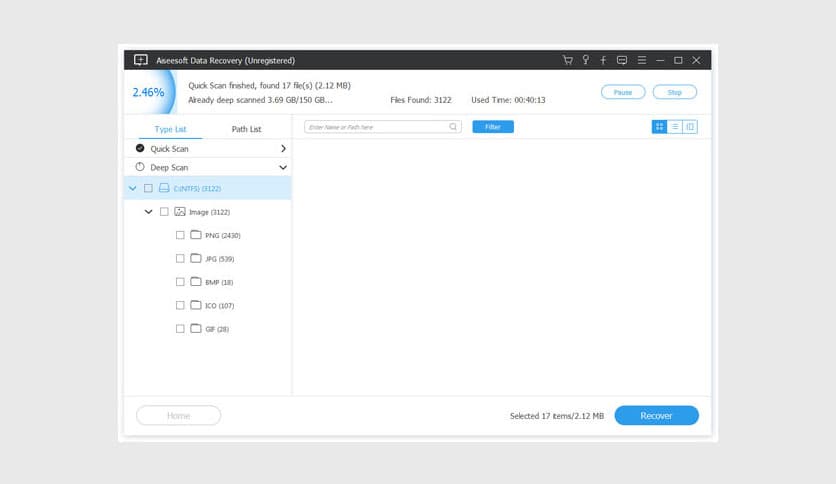Select the JPG (539) label
836x484 pixels.
point(220,259)
